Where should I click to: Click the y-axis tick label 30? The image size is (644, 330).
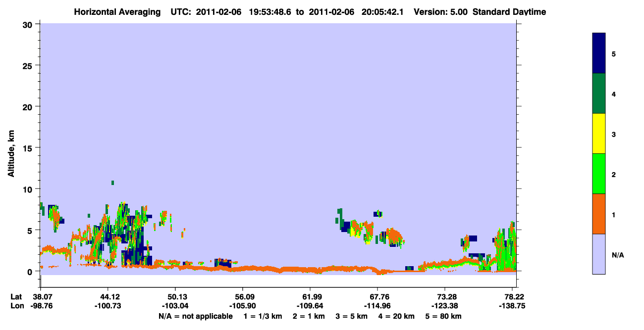point(29,24)
